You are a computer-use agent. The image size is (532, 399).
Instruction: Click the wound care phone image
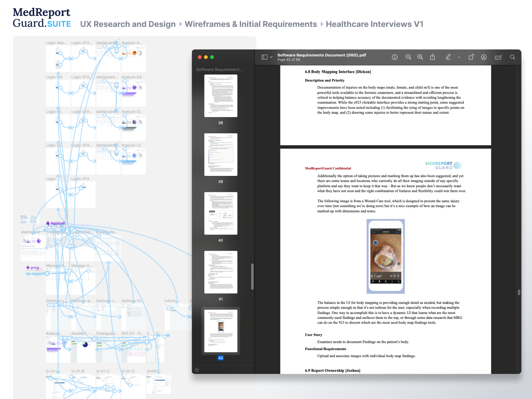[386, 256]
